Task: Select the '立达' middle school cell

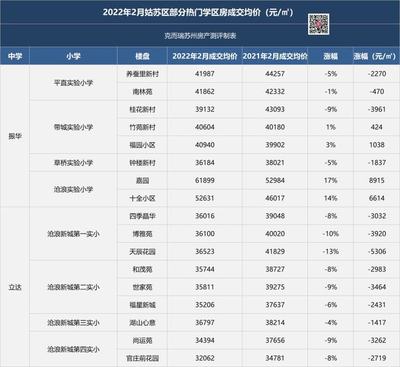Action: pyautogui.click(x=15, y=287)
